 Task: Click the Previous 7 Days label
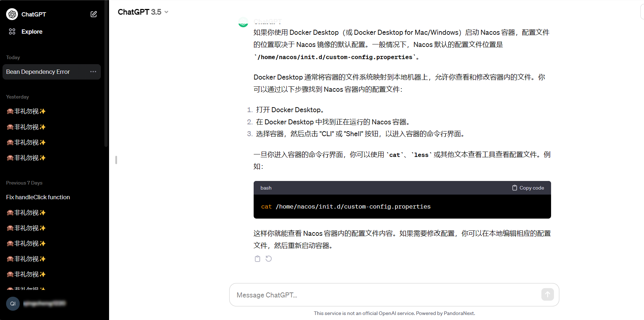(24, 183)
